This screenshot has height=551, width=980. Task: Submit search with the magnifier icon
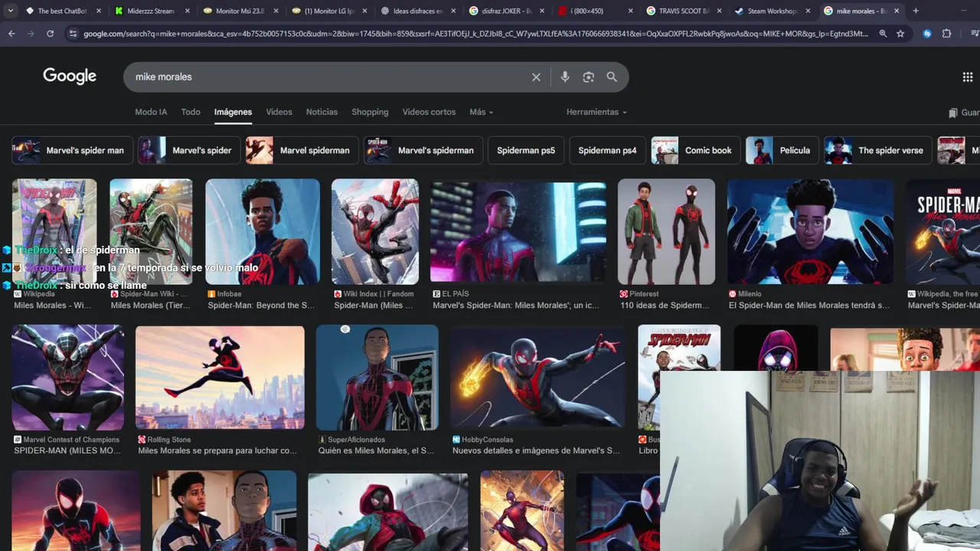[612, 77]
